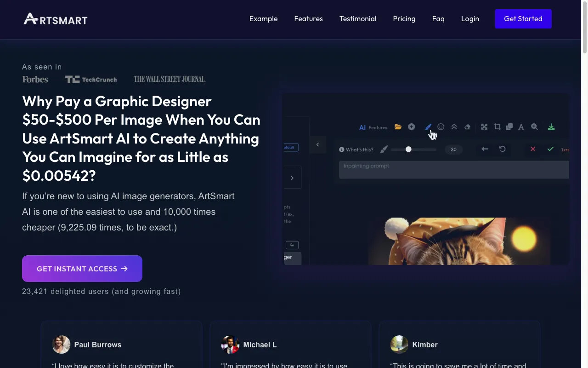Click the undo rotate icon
This screenshot has width=588, height=368.
pyautogui.click(x=502, y=149)
